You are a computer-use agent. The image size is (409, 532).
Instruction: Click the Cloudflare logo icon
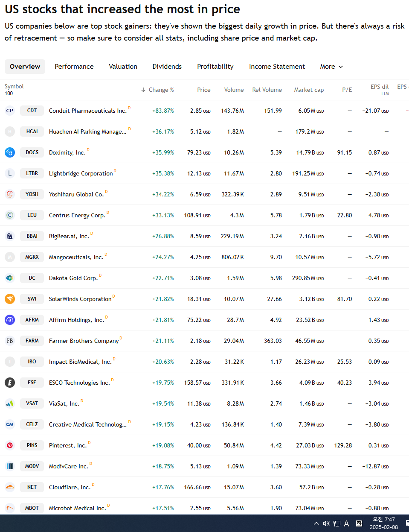coord(10,487)
